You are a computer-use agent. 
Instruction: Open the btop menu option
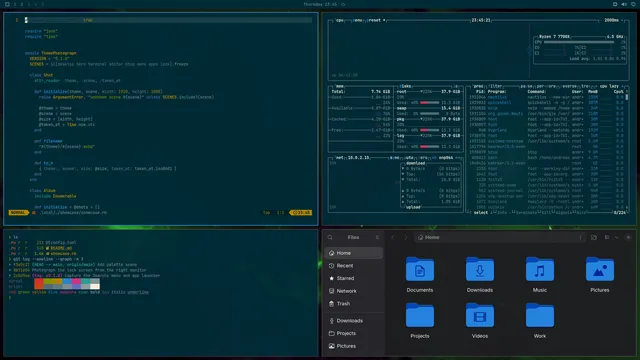(358, 20)
